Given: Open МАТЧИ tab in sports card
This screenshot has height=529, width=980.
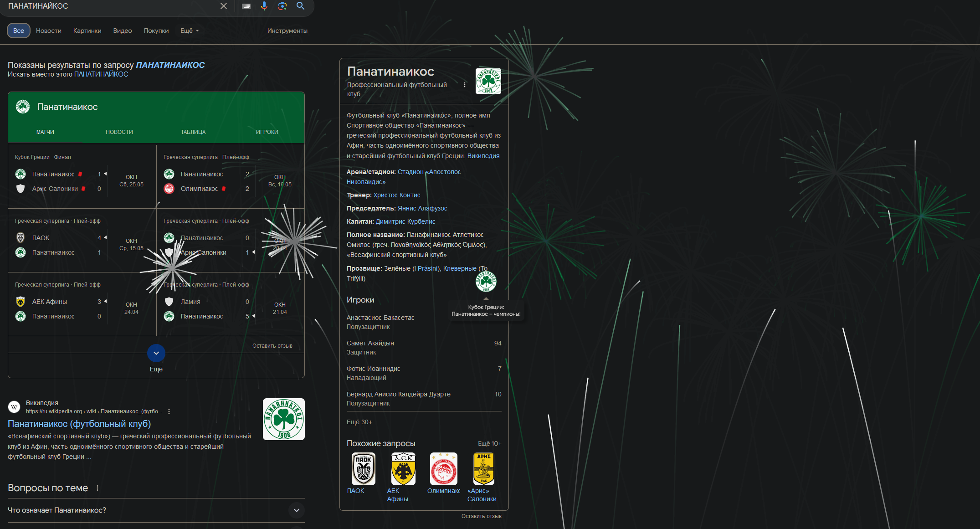Looking at the screenshot, I should pyautogui.click(x=45, y=132).
